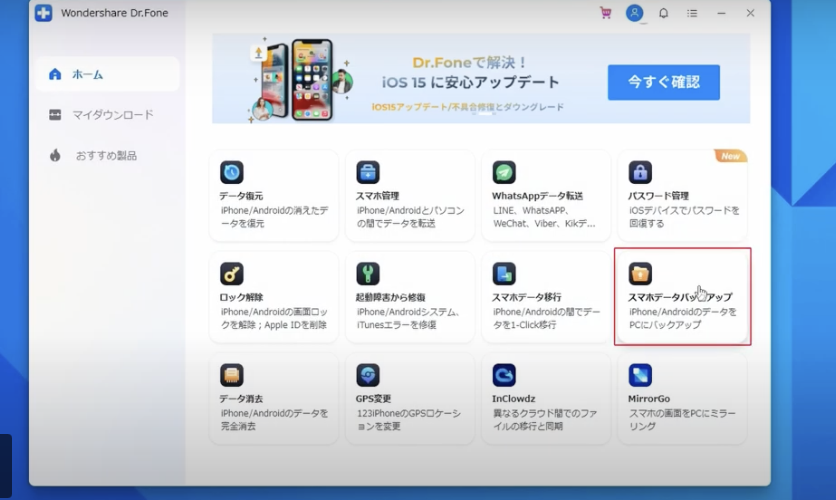The width and height of the screenshot is (836, 500).
Task: Click the InClowdz title text
Action: pos(513,399)
